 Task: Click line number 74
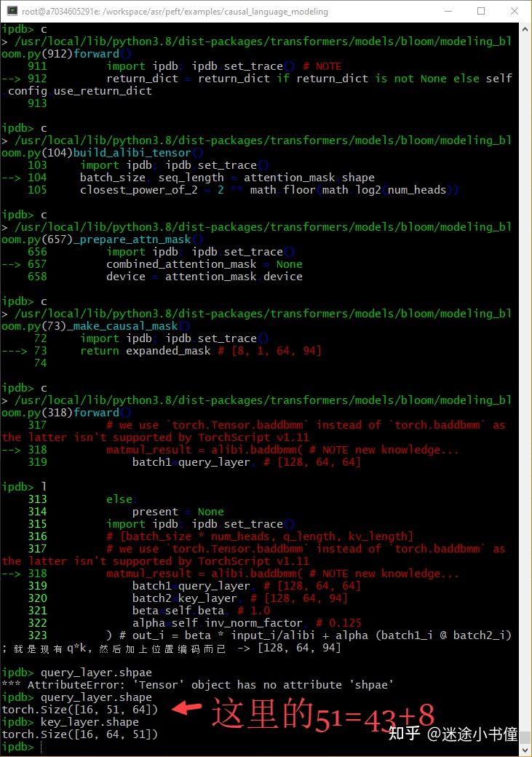41,363
